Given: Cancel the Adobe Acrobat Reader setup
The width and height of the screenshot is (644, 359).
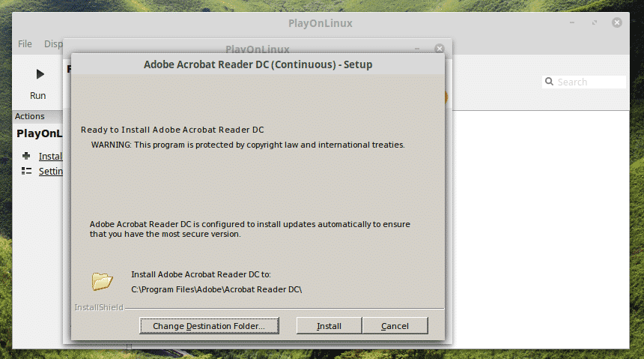Looking at the screenshot, I should (395, 326).
